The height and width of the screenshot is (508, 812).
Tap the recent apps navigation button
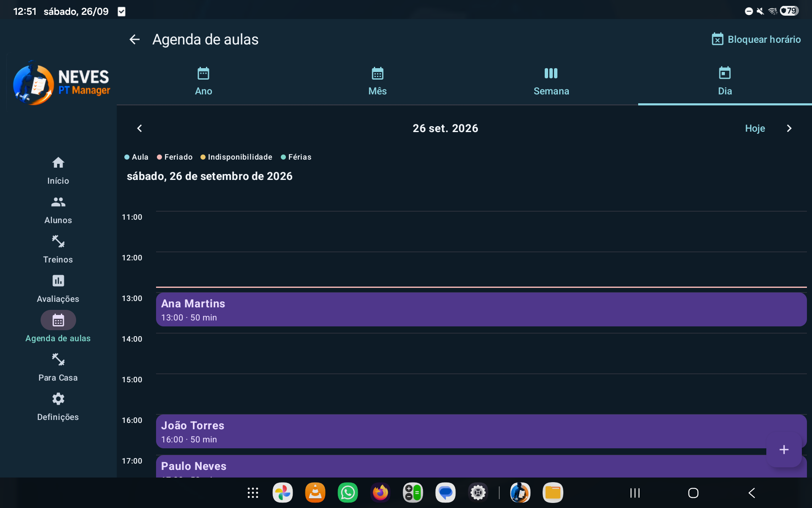point(635,493)
